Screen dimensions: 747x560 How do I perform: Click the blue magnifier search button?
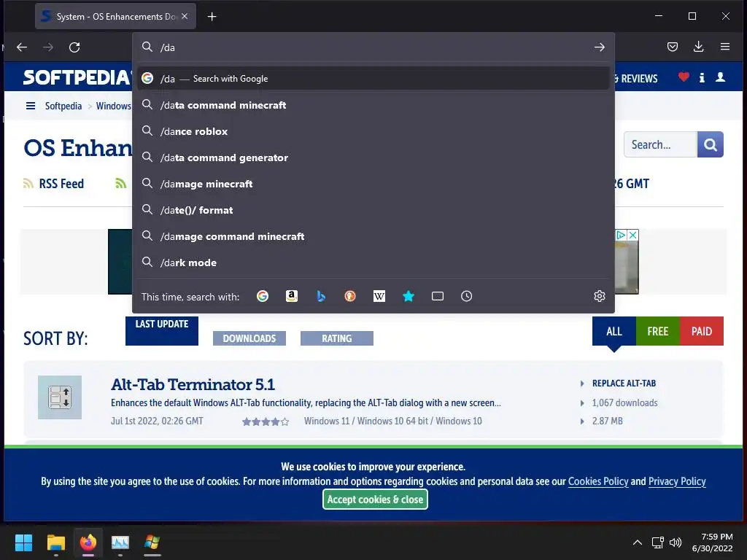(x=711, y=144)
